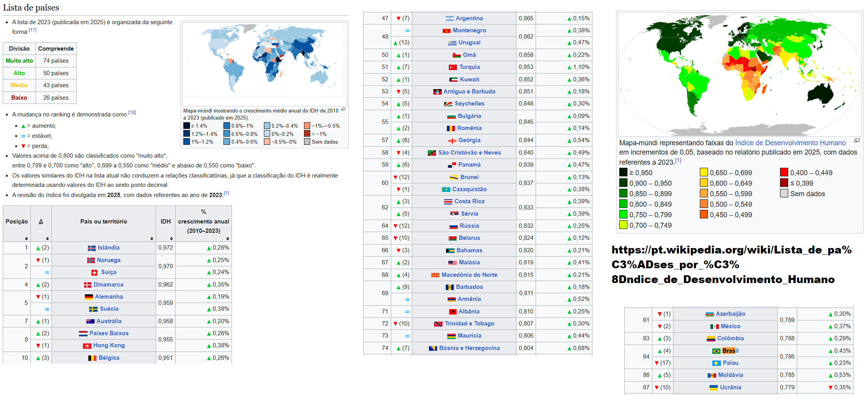Sort table by Posição column
Screen dimensions: 868x401
pyautogui.click(x=26, y=239)
